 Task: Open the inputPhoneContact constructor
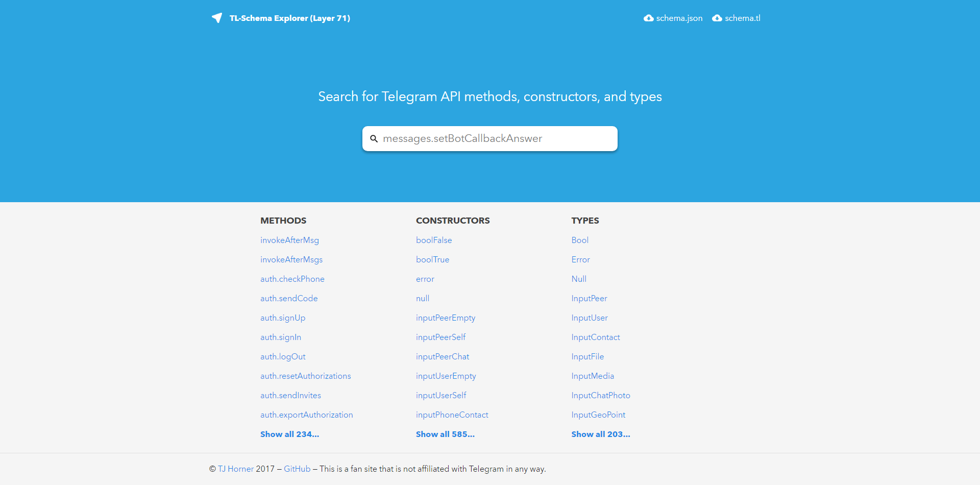click(x=452, y=415)
